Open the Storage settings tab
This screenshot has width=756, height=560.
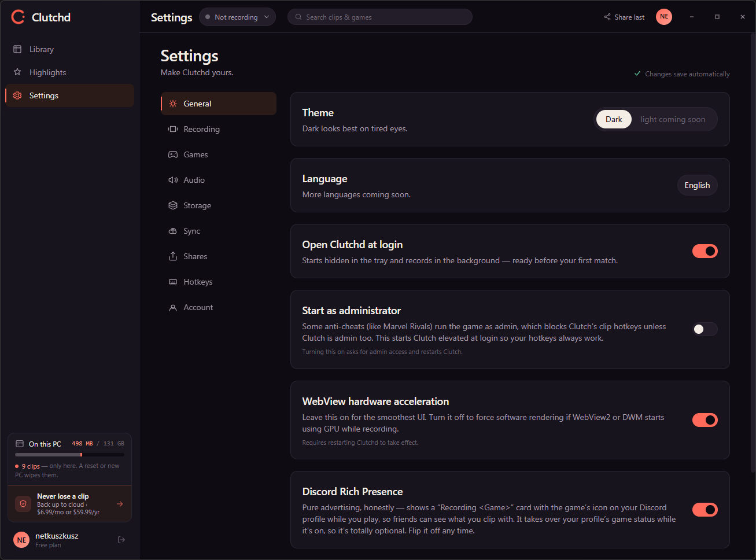pyautogui.click(x=219, y=205)
